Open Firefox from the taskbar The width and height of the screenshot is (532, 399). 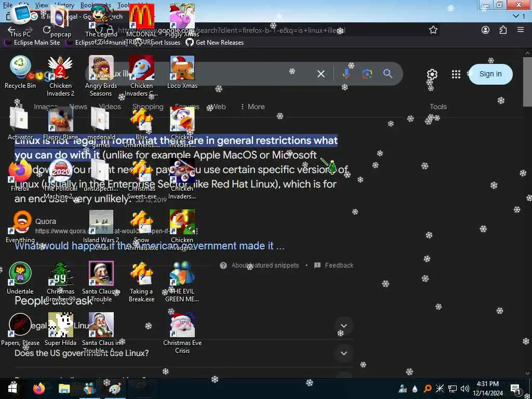click(x=38, y=389)
